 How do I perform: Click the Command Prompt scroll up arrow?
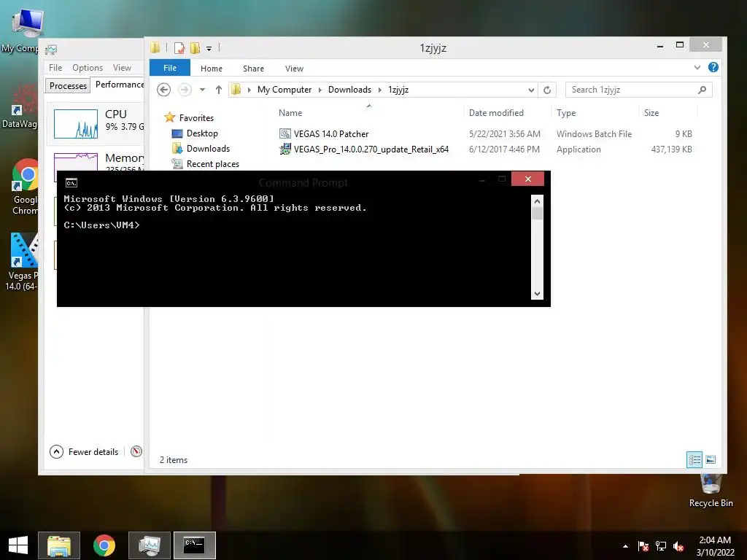[x=537, y=201]
